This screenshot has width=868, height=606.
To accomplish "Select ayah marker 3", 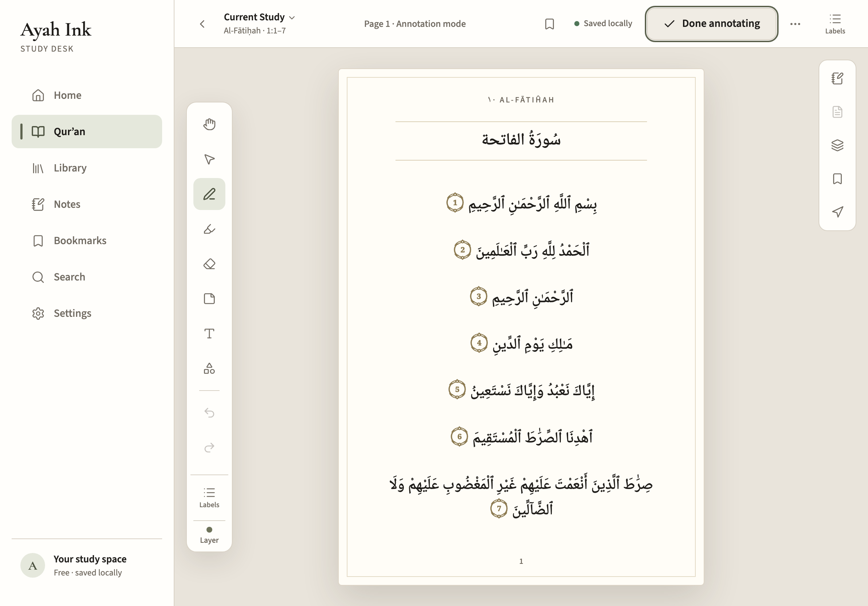I will 479,296.
